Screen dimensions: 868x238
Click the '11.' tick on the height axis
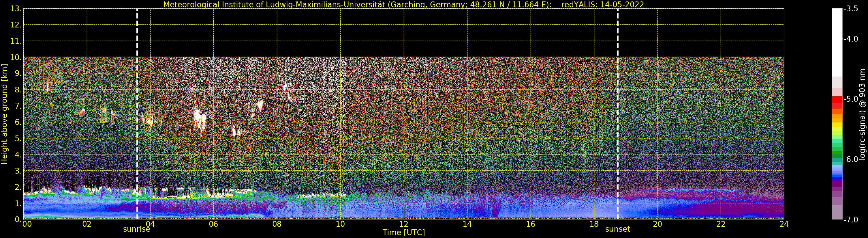tap(16, 41)
